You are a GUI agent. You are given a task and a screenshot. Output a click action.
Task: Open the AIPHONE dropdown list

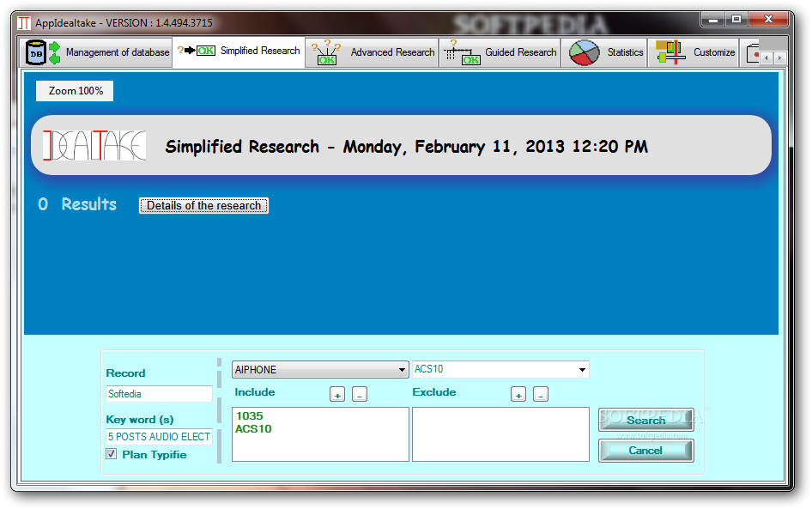pos(403,370)
